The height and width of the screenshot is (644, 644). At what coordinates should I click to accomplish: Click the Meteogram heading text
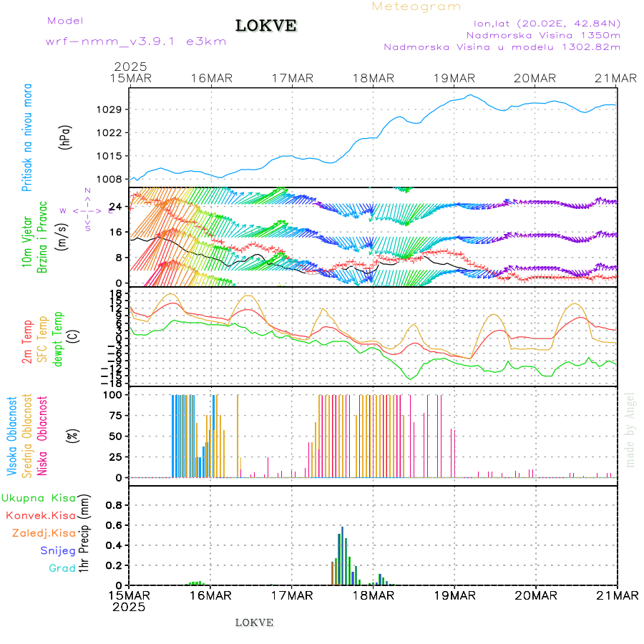416,6
